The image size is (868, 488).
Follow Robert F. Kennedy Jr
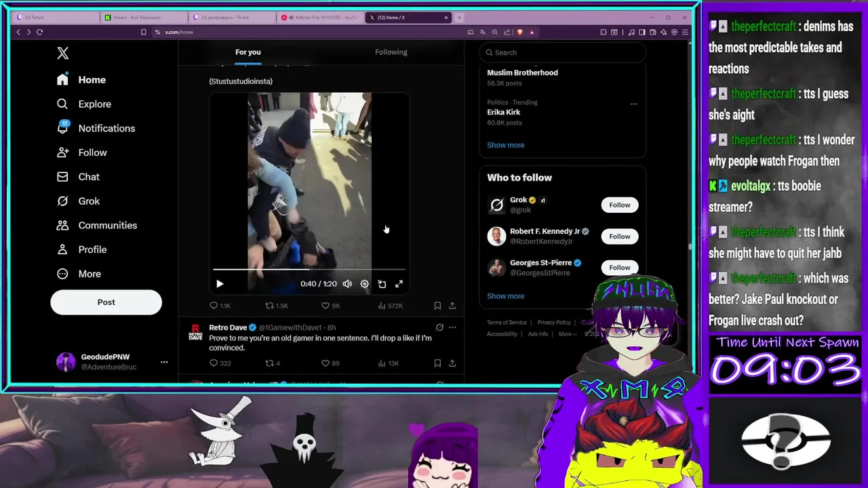pos(619,237)
